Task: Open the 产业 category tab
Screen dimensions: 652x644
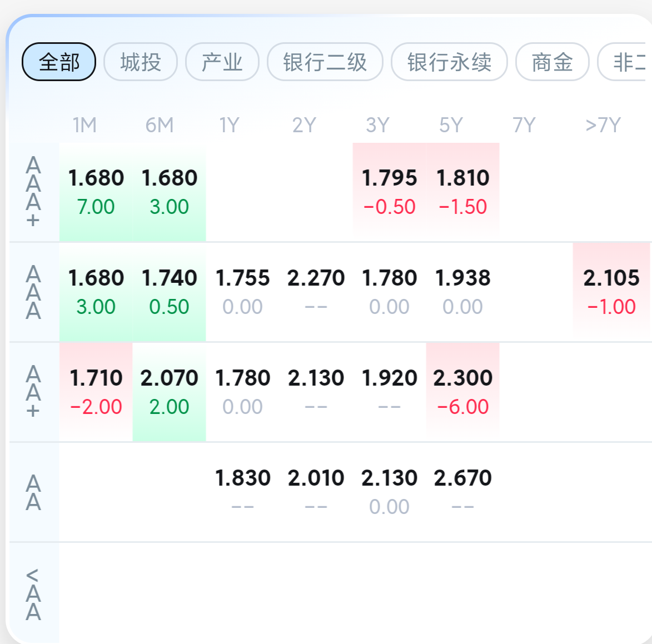Action: point(222,62)
